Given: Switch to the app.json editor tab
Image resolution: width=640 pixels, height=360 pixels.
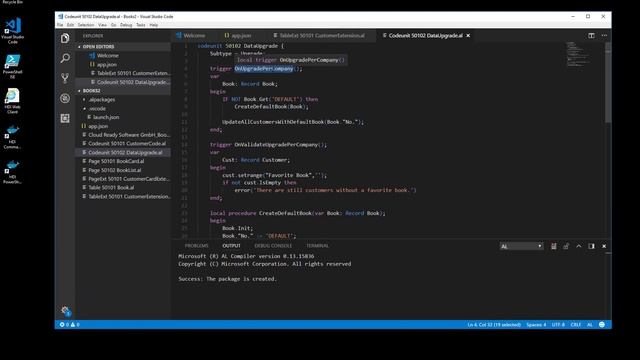Looking at the screenshot, I should tap(241, 36).
